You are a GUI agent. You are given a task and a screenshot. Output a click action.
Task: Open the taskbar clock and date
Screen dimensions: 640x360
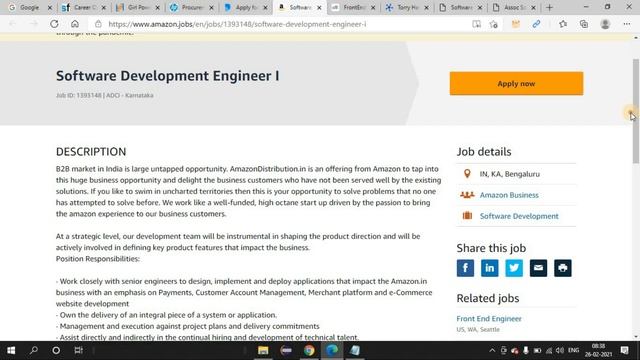pos(598,350)
